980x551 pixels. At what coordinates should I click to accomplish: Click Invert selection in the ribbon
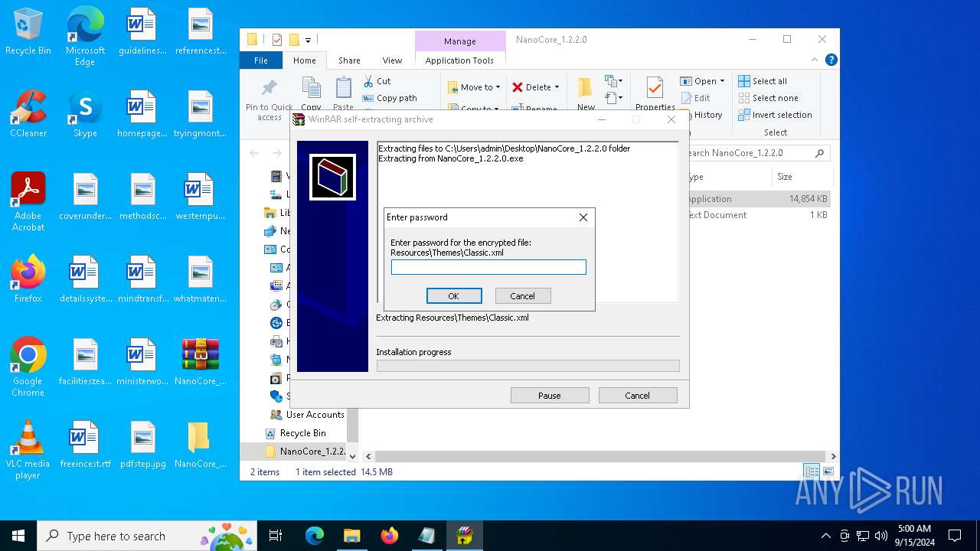775,115
